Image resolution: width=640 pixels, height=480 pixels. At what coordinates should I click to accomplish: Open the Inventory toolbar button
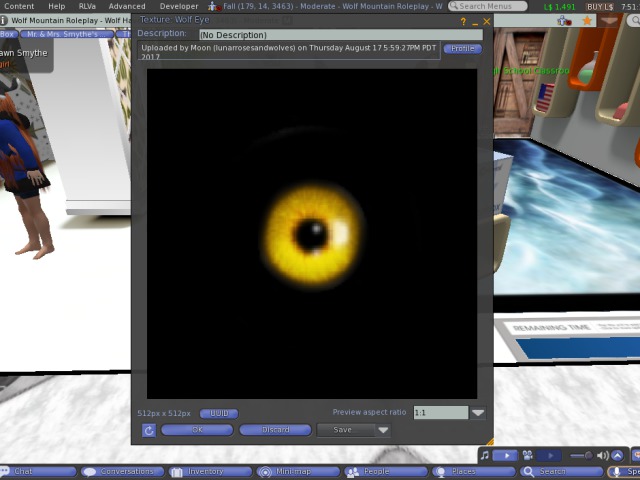(211, 472)
